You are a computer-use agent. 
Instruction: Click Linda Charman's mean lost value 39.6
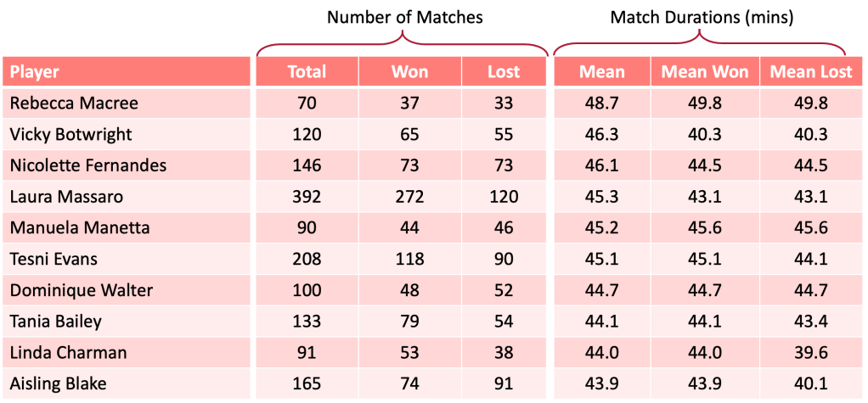point(811,352)
